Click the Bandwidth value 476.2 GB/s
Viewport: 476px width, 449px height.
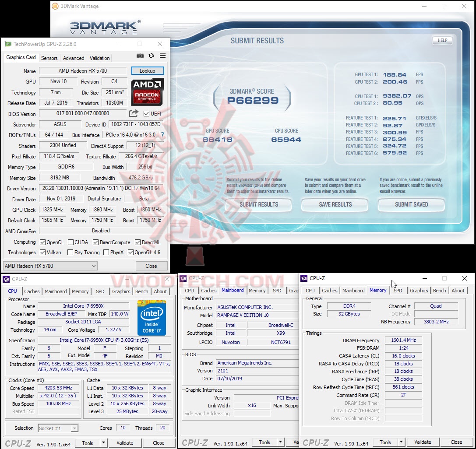tap(141, 178)
